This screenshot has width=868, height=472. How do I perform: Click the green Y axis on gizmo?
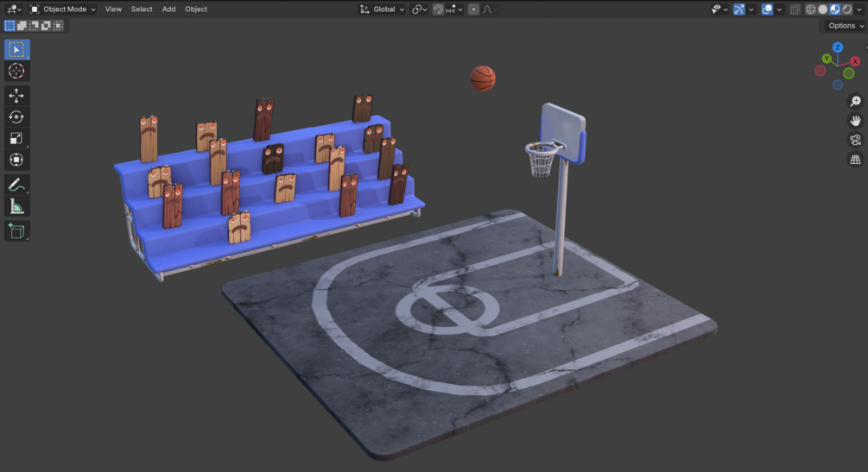(x=827, y=59)
